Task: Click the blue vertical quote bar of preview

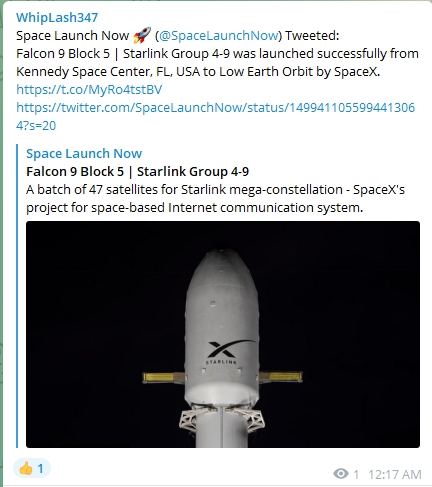Action: pos(17,296)
